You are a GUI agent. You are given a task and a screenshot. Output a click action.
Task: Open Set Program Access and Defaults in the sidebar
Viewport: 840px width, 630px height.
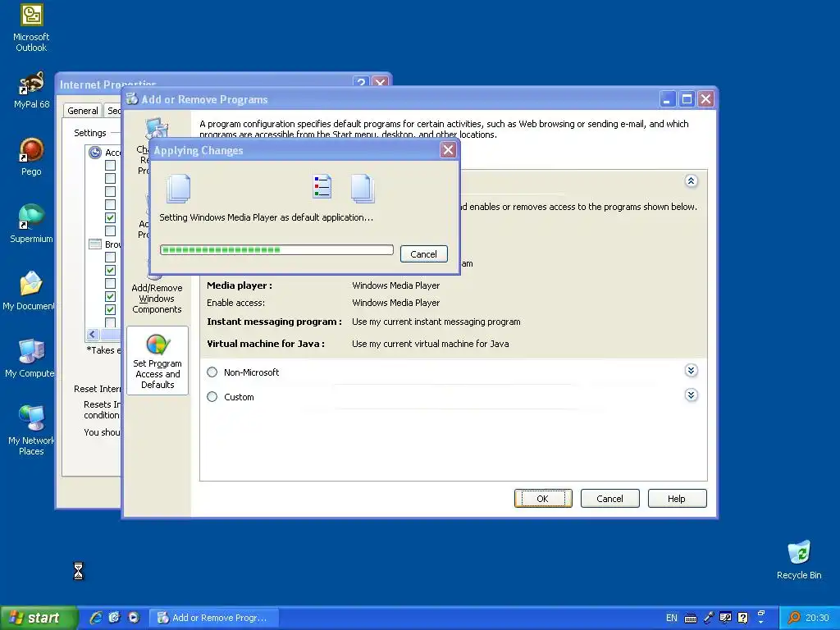(157, 361)
